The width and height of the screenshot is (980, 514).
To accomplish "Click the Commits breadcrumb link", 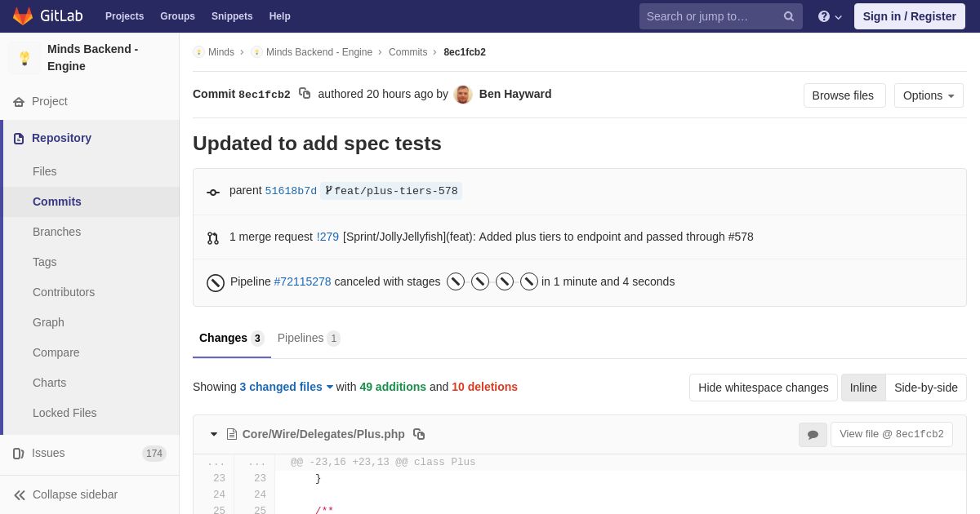I will coord(408,52).
